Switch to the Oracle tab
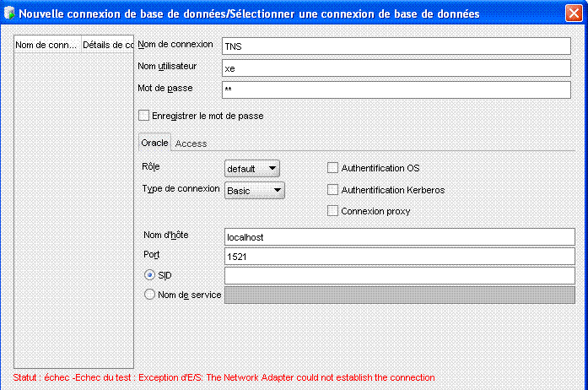 pyautogui.click(x=154, y=143)
